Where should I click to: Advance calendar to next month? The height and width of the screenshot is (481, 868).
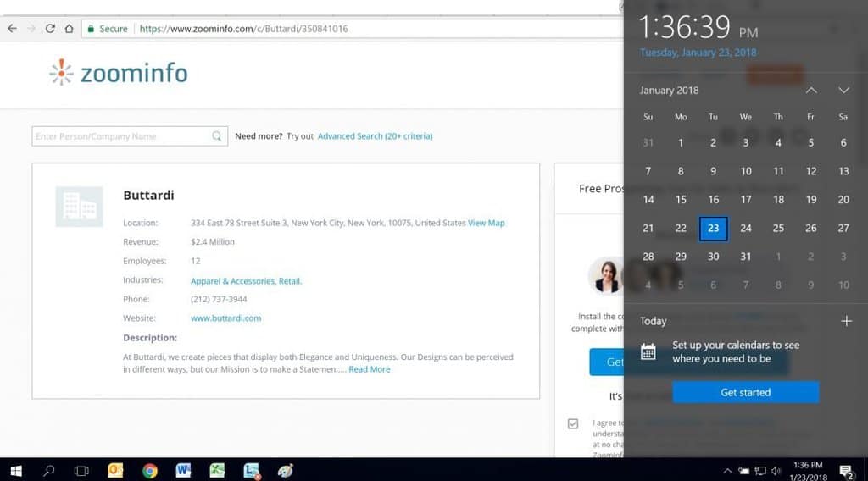pyautogui.click(x=843, y=91)
